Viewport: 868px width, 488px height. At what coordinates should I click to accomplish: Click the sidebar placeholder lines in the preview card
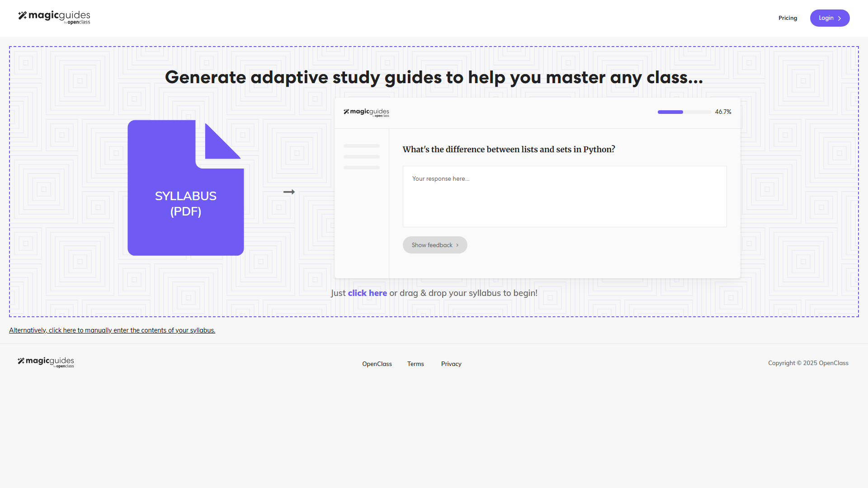(x=361, y=156)
